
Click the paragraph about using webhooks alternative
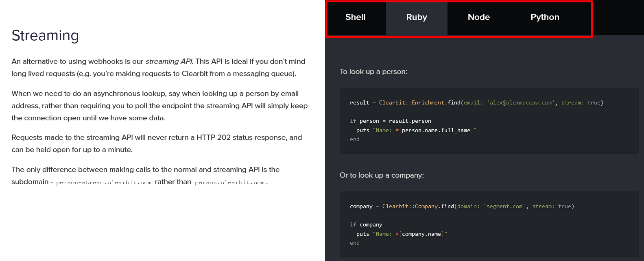158,67
